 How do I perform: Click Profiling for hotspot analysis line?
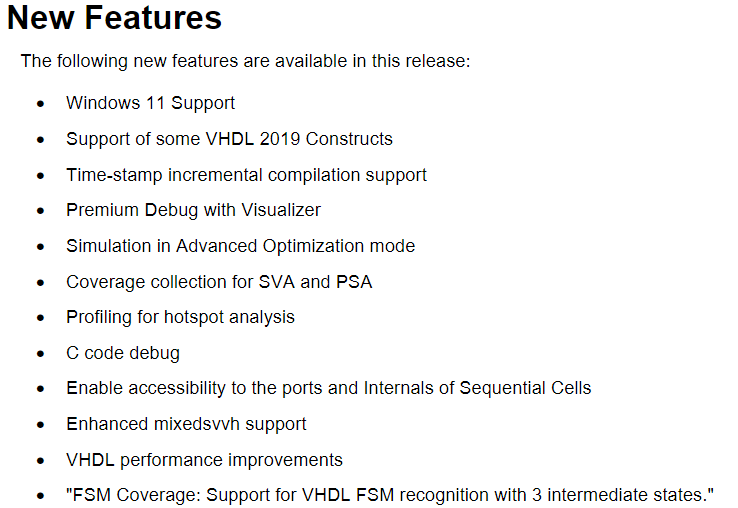tap(180, 317)
